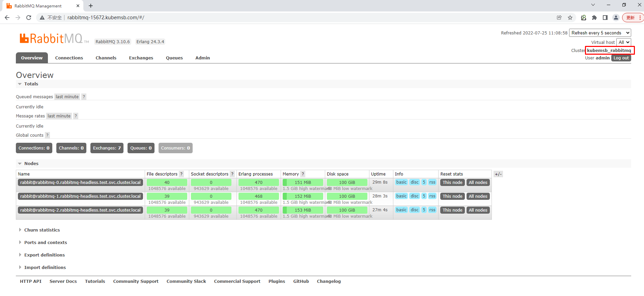Click the disc tag for rabbitmq-1
This screenshot has width=644, height=296.
(415, 196)
